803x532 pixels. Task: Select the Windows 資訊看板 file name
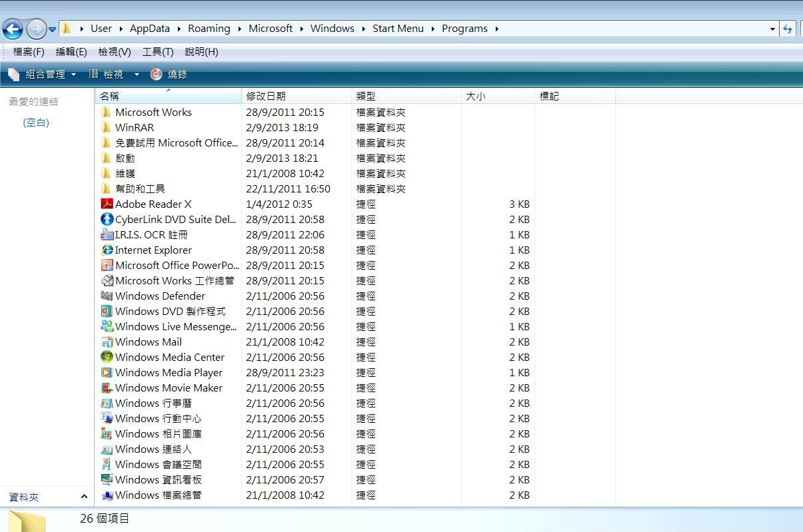pyautogui.click(x=159, y=479)
